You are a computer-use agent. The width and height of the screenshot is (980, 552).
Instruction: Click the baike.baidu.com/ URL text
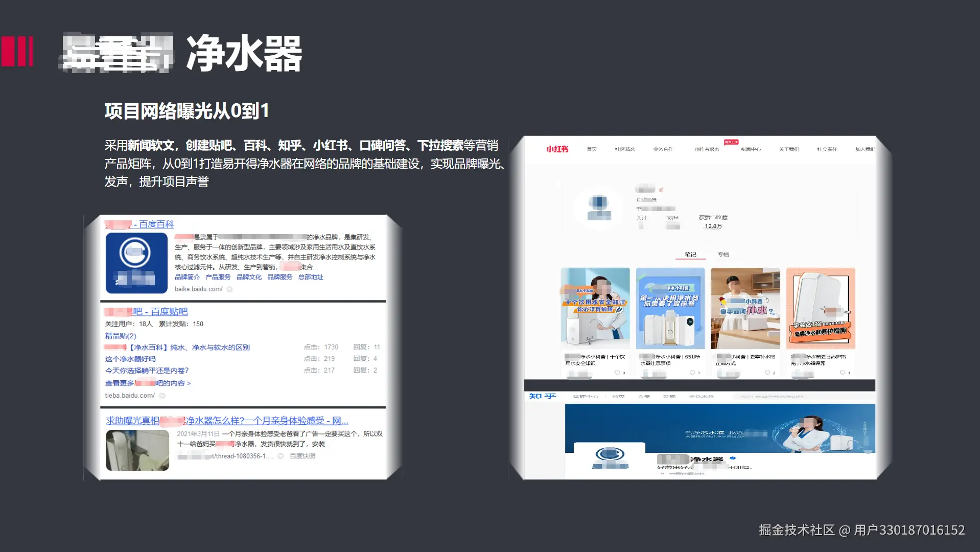click(x=199, y=289)
